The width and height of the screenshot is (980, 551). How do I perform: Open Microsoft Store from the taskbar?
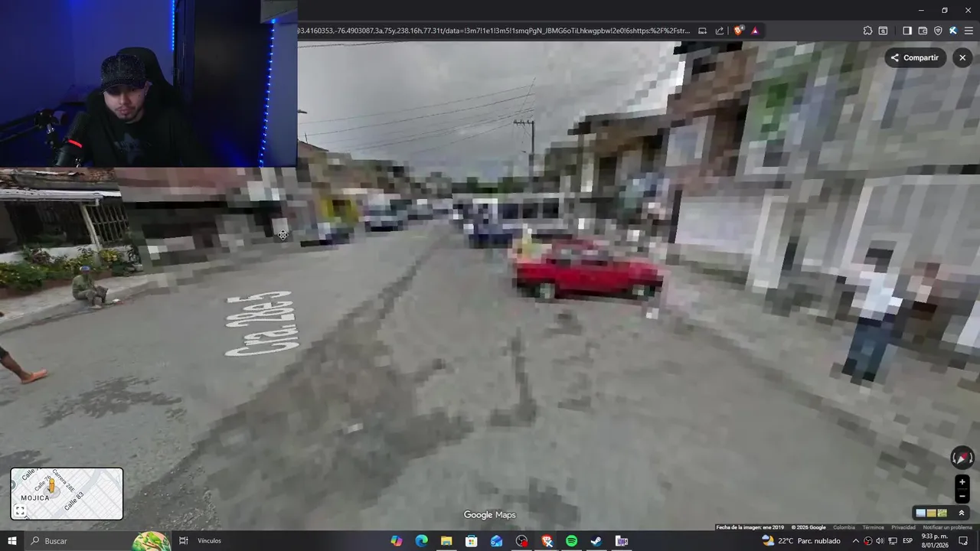(x=472, y=541)
